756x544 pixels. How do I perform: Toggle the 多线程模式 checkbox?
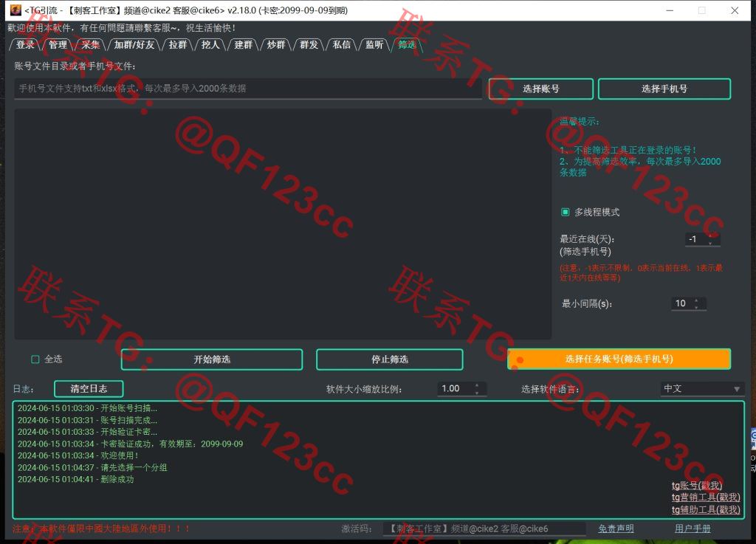tap(565, 212)
